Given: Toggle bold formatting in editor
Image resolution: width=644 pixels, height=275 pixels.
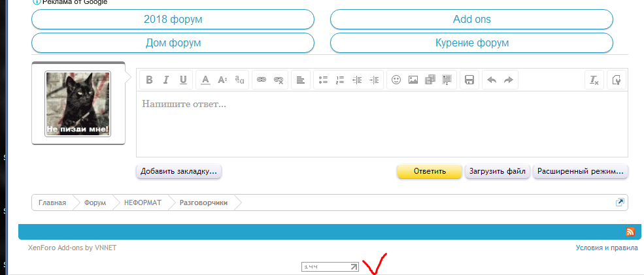Looking at the screenshot, I should pyautogui.click(x=149, y=80).
